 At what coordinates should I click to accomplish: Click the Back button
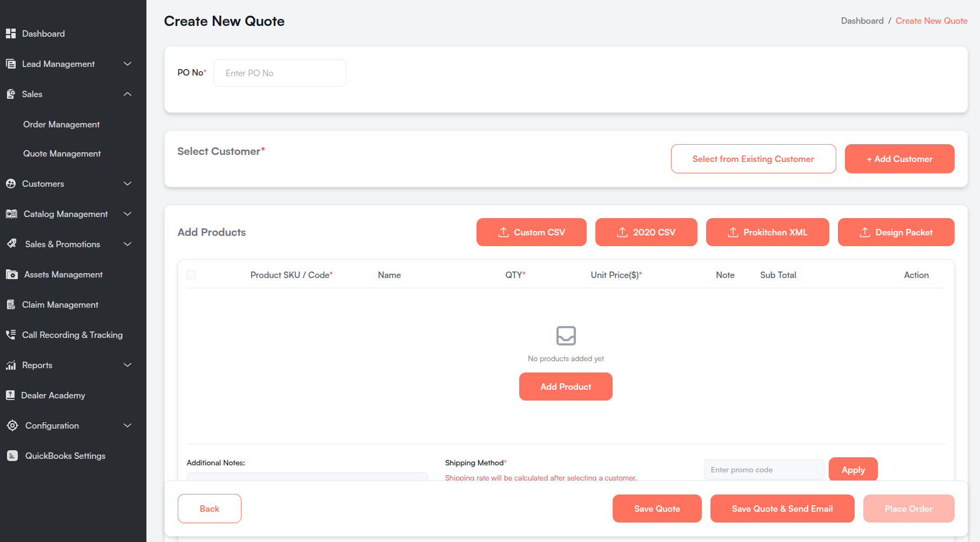(210, 509)
